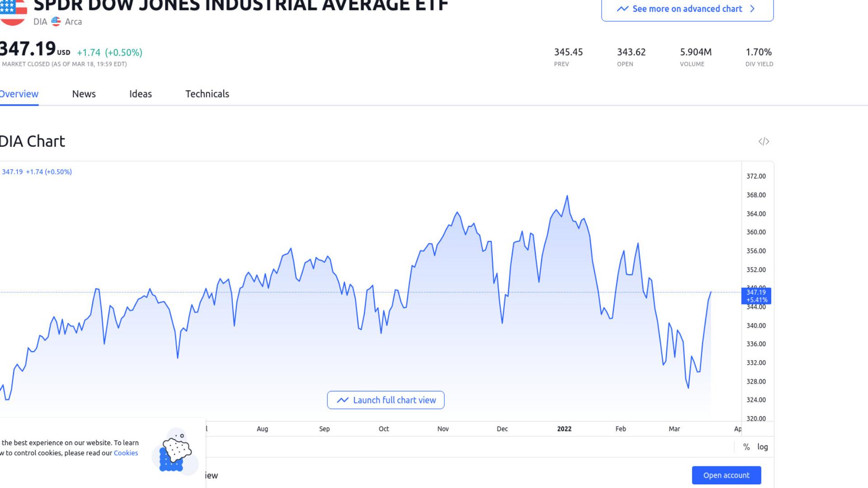Switch to the Ideas tab

(141, 94)
